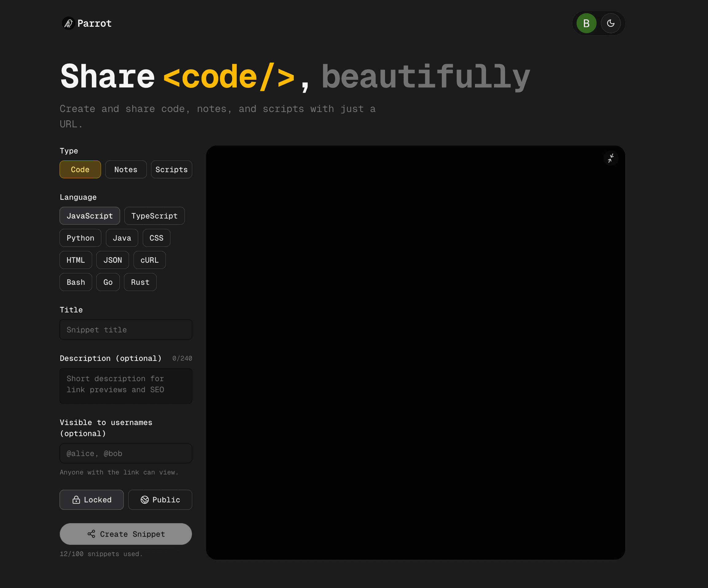The height and width of the screenshot is (588, 708).
Task: Set snippet visibility to Locked
Action: coord(92,499)
